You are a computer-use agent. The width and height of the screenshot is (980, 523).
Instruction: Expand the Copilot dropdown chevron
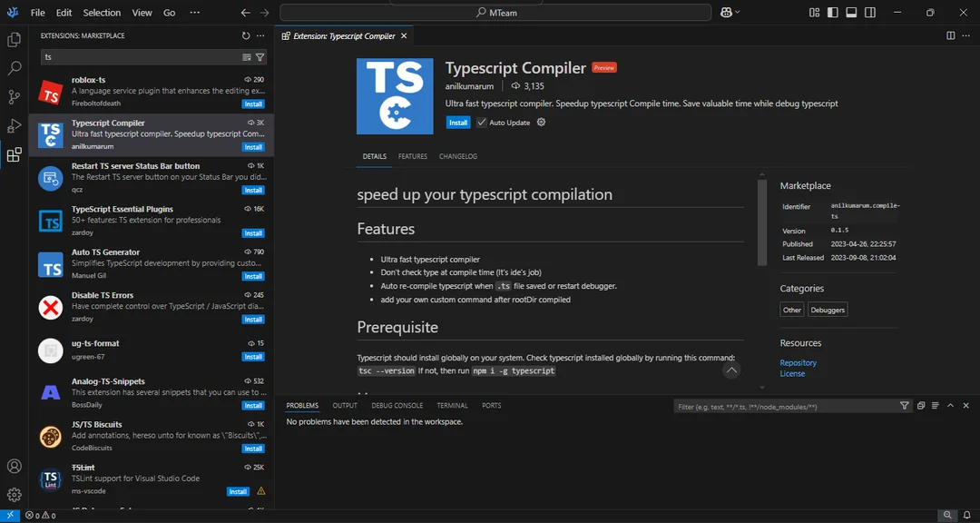(x=738, y=13)
